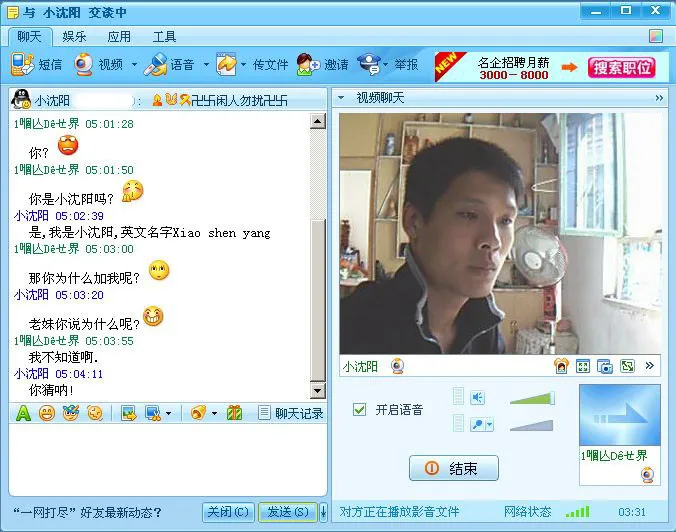Uncheck the 开启语音 checkbox

tap(360, 410)
